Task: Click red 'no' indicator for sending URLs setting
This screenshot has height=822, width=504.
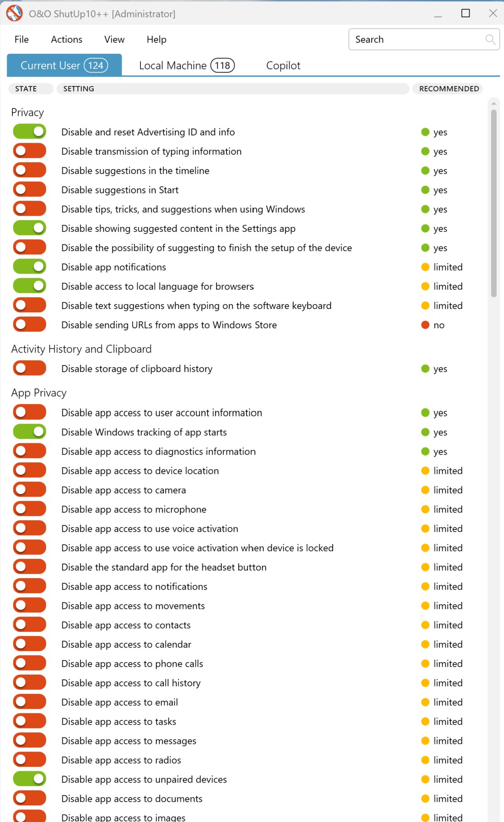Action: (425, 325)
